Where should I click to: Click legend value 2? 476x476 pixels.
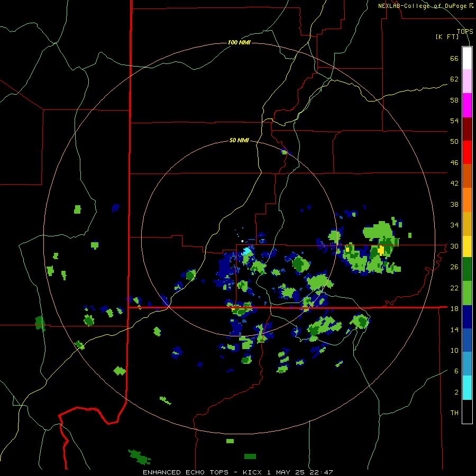tap(456, 392)
